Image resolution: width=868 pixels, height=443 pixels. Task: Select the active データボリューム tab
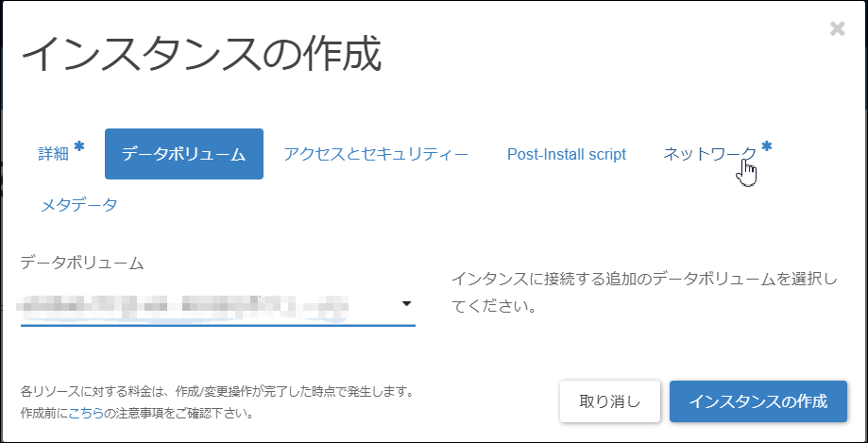tap(184, 154)
